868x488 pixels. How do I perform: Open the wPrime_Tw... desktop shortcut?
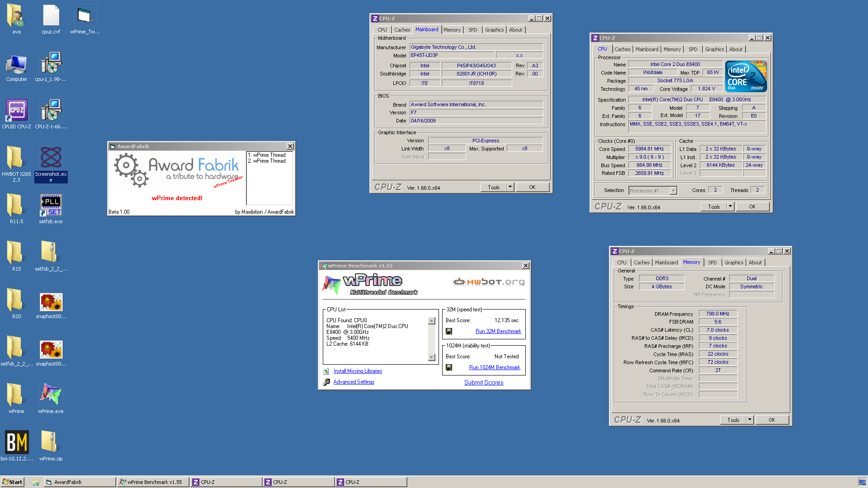85,19
